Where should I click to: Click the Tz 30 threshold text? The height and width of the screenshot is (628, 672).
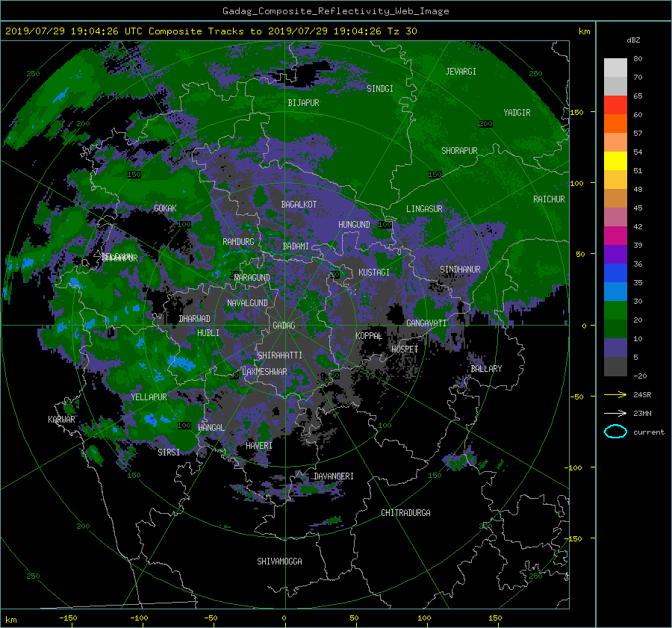[402, 31]
